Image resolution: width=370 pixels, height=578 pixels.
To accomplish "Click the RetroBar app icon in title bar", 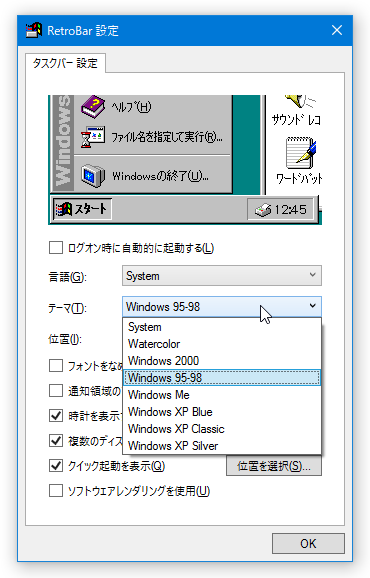I will pos(34,30).
